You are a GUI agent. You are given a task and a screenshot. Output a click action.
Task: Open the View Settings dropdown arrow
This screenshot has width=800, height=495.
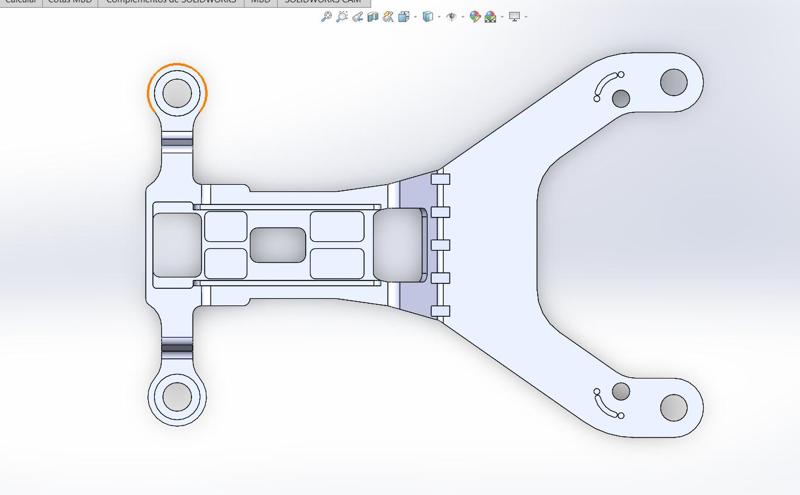click(526, 17)
